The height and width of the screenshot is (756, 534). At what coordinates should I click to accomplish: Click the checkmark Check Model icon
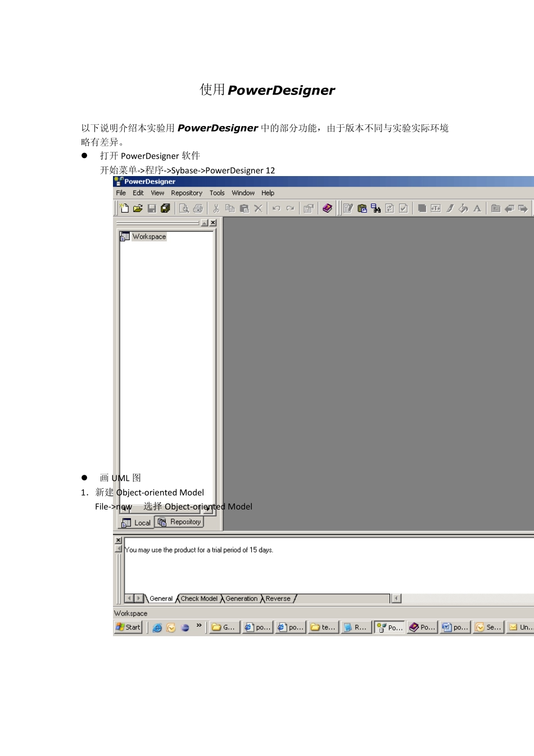click(x=404, y=208)
